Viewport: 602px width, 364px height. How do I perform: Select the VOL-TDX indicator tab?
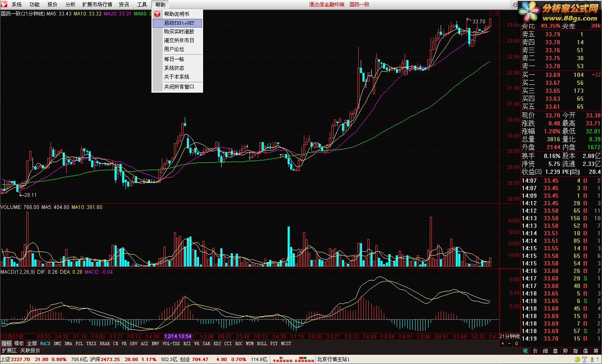171,344
